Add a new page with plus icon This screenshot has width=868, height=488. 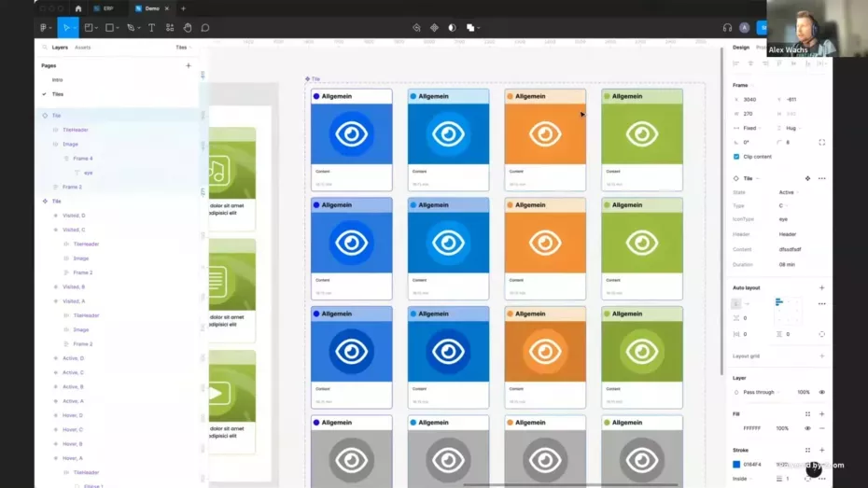pos(189,65)
